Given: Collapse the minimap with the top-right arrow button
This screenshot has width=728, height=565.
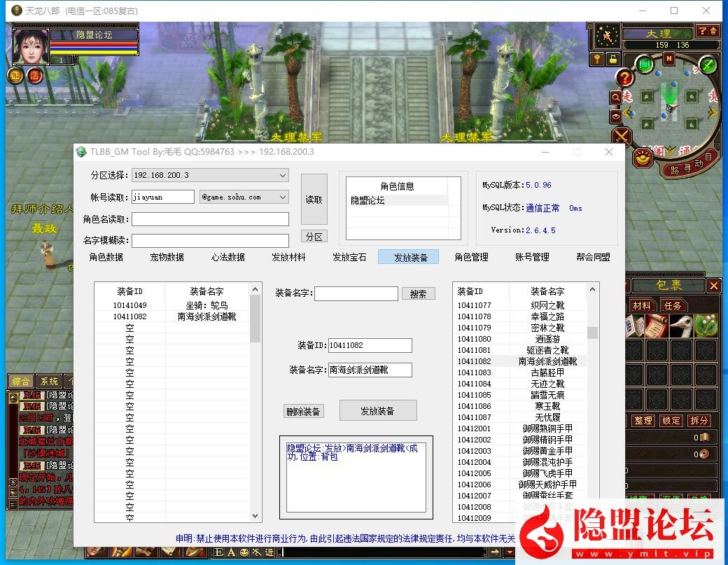Looking at the screenshot, I should pos(713,32).
